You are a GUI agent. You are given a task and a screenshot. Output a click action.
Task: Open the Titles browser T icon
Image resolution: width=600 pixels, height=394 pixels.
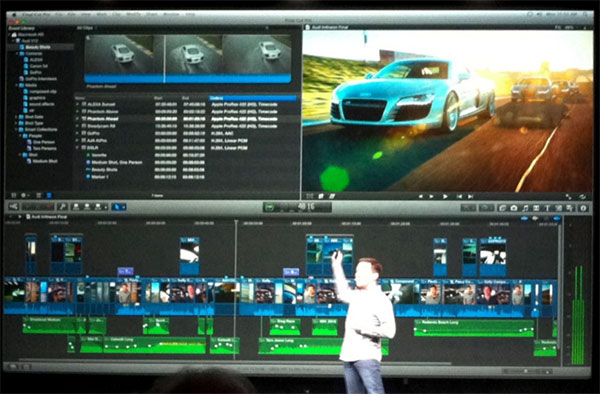(x=547, y=208)
